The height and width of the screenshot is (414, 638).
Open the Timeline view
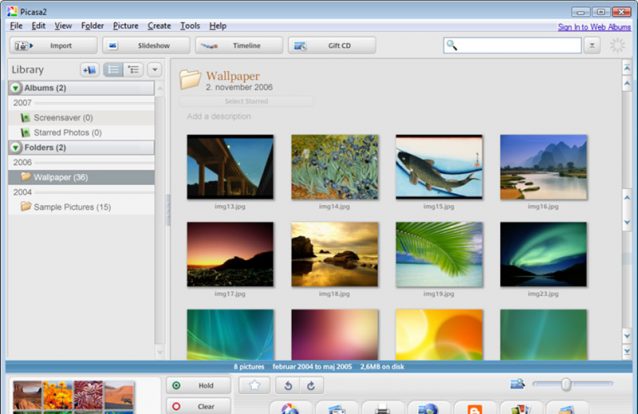coord(238,46)
